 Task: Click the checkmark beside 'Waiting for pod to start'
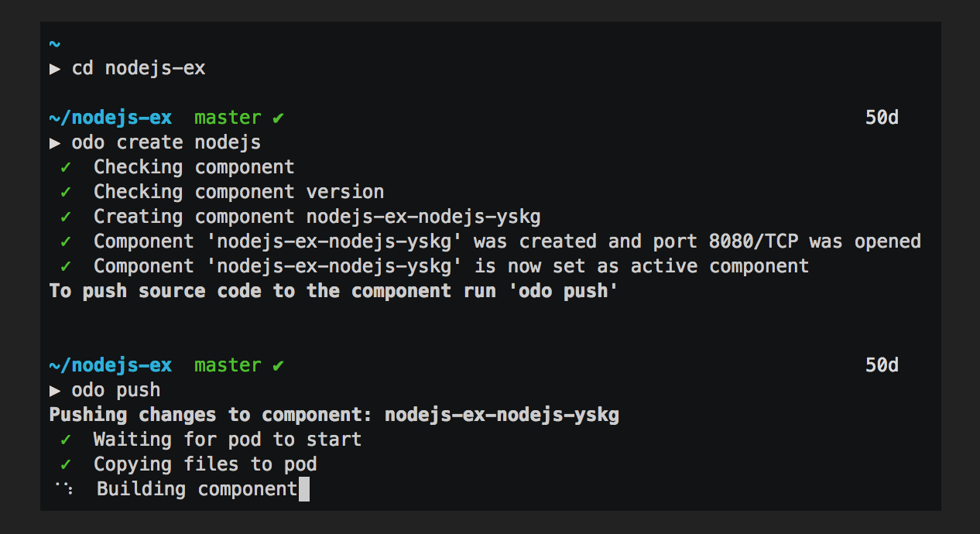click(66, 440)
